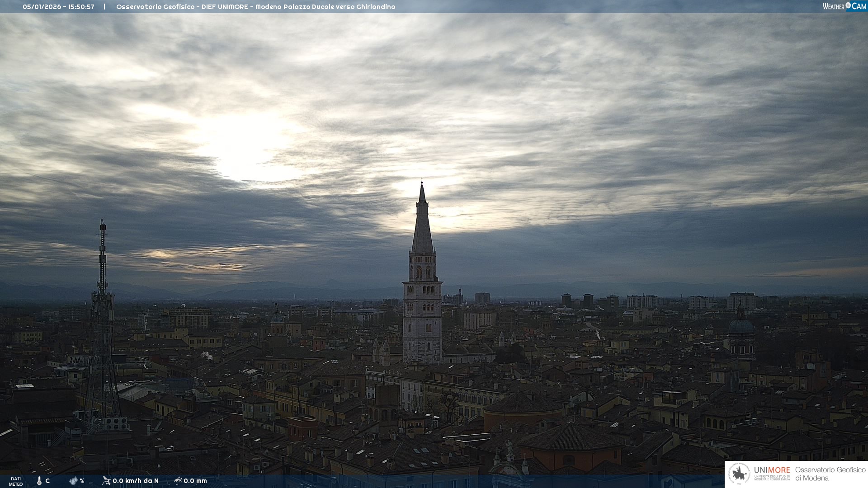This screenshot has height=488, width=868.
Task: Click the wind anemometer icon
Action: 106,481
